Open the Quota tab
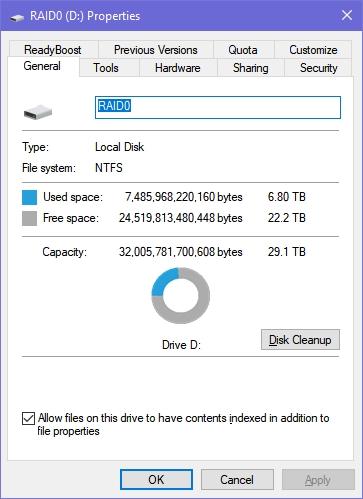This screenshot has height=499, width=363. tap(243, 49)
